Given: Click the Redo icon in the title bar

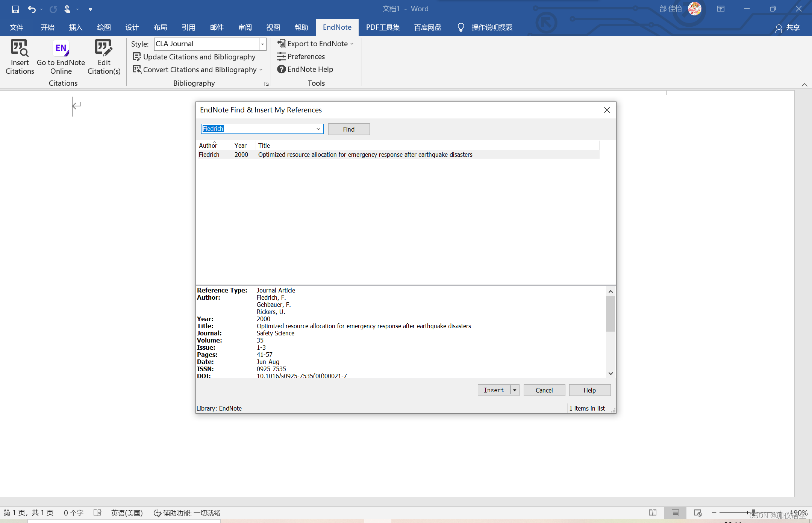Looking at the screenshot, I should 53,9.
